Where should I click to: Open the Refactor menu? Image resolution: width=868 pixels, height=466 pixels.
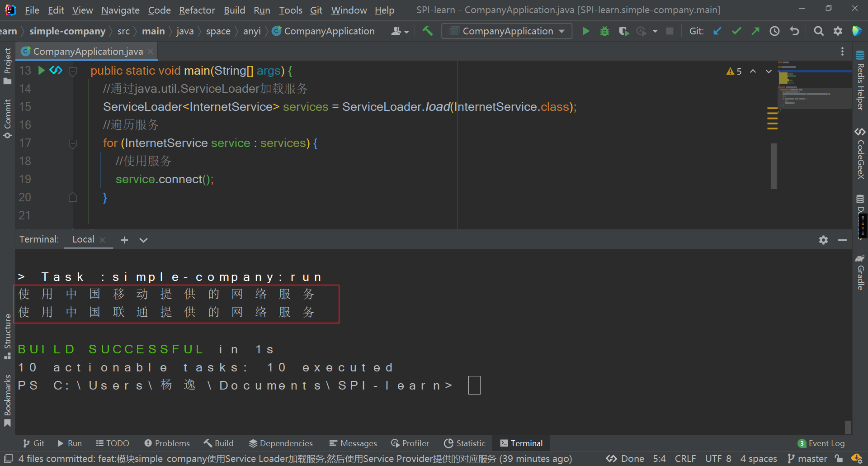point(197,10)
